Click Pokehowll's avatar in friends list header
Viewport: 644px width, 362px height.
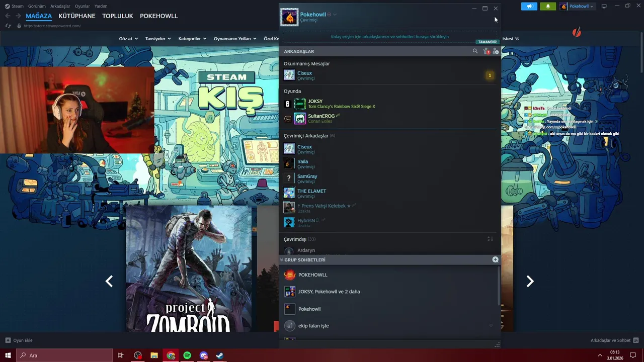coord(289,17)
